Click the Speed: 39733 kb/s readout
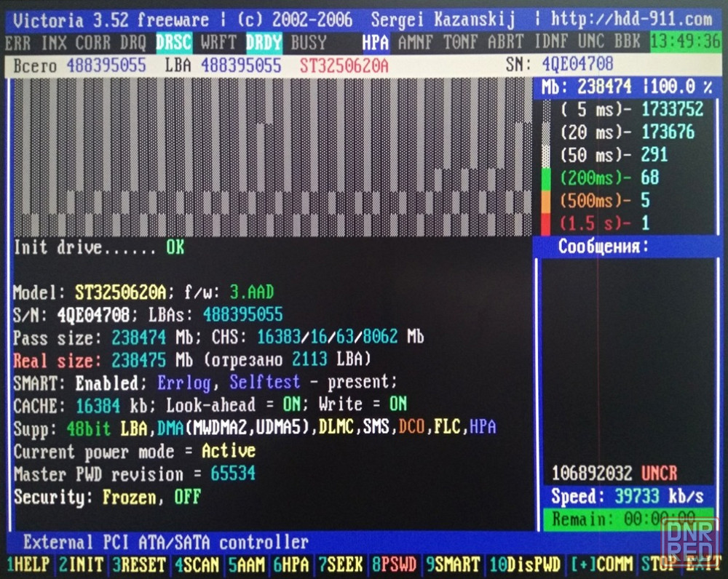This screenshot has height=579, width=728. click(x=628, y=496)
